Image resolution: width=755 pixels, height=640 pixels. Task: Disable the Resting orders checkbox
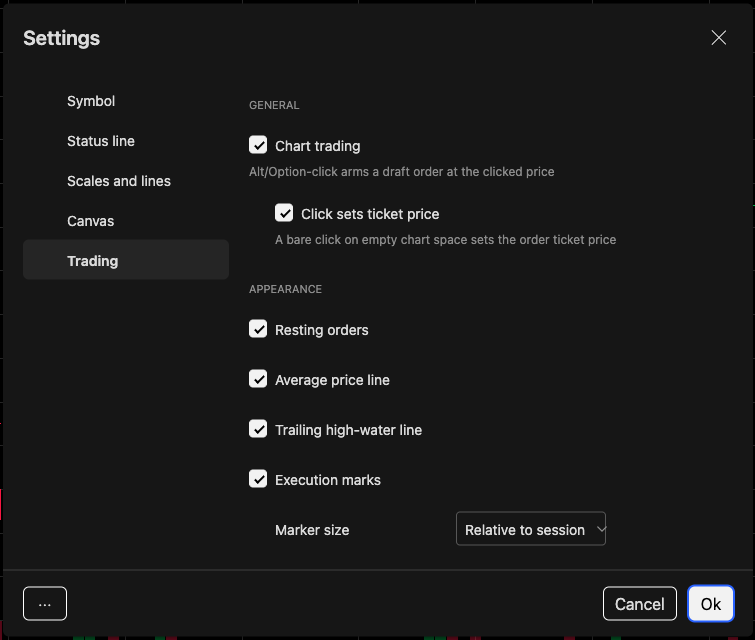point(258,329)
